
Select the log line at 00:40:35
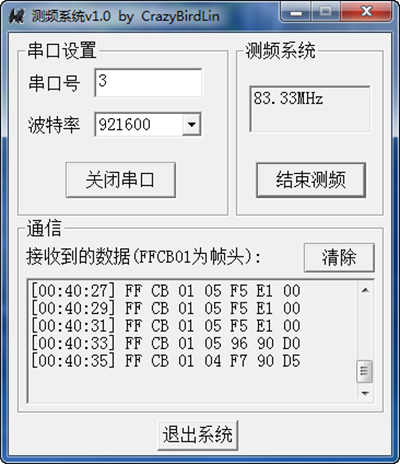(166, 361)
